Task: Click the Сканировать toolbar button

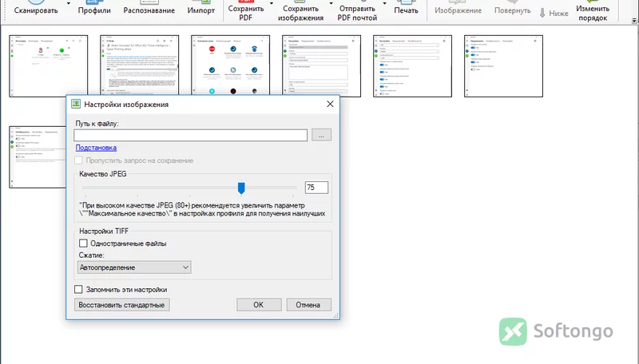Action: [36, 10]
